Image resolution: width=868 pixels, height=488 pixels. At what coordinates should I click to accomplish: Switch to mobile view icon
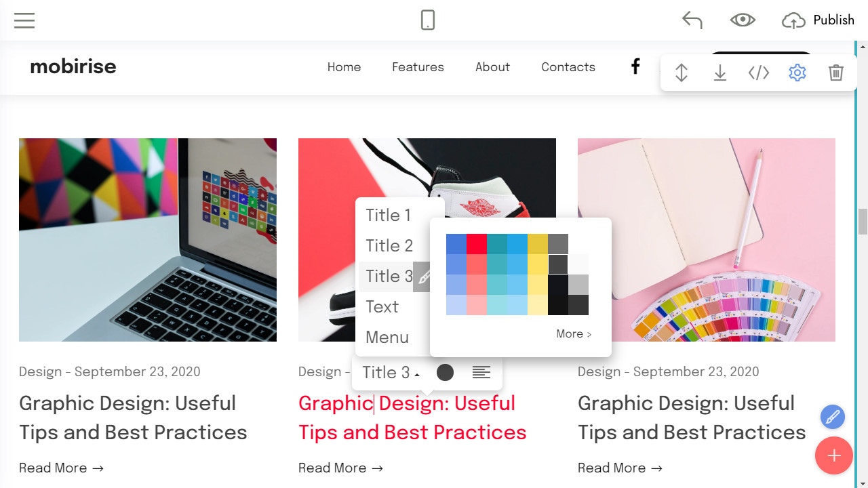pos(428,20)
